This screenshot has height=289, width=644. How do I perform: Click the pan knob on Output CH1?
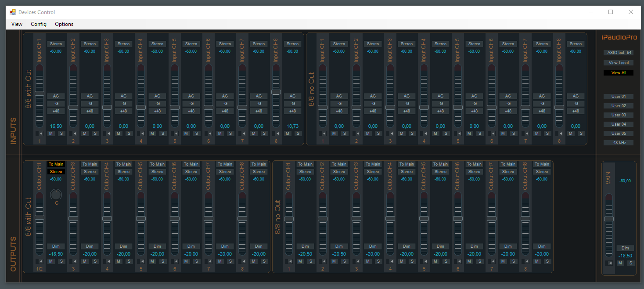[56, 194]
